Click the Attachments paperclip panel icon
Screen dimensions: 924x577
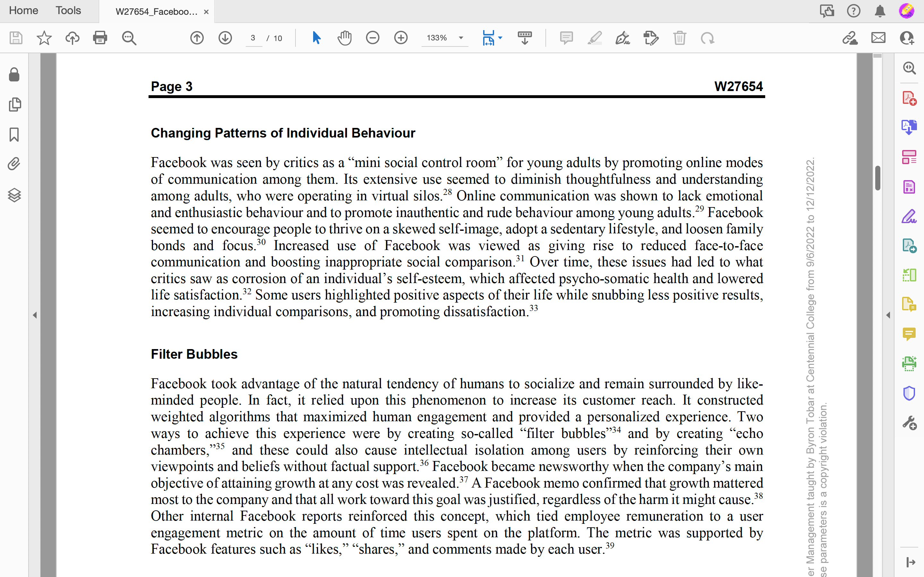(14, 164)
